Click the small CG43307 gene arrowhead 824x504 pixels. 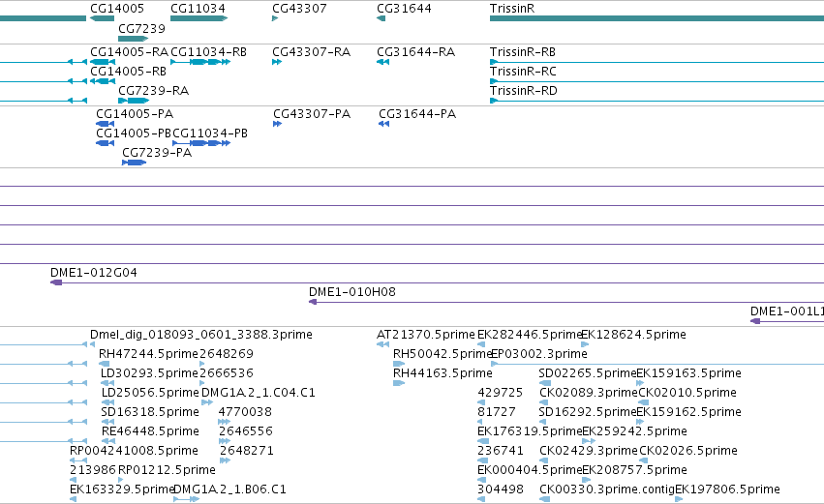click(x=275, y=18)
